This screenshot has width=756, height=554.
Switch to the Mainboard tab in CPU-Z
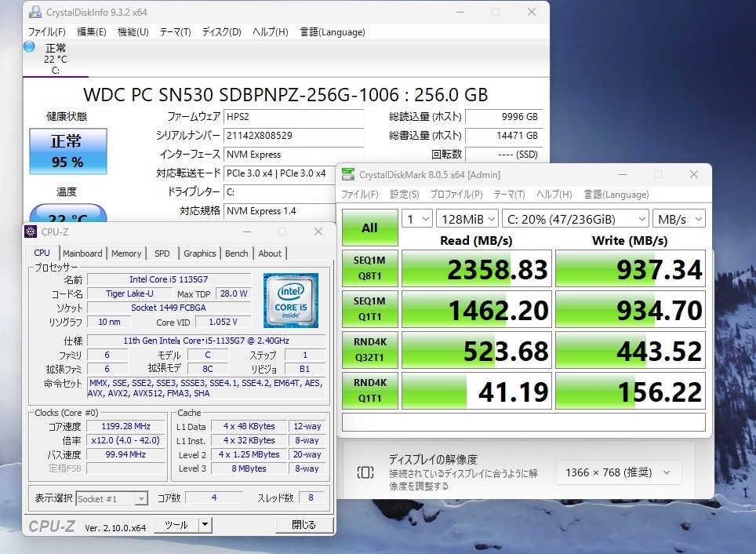coord(82,253)
